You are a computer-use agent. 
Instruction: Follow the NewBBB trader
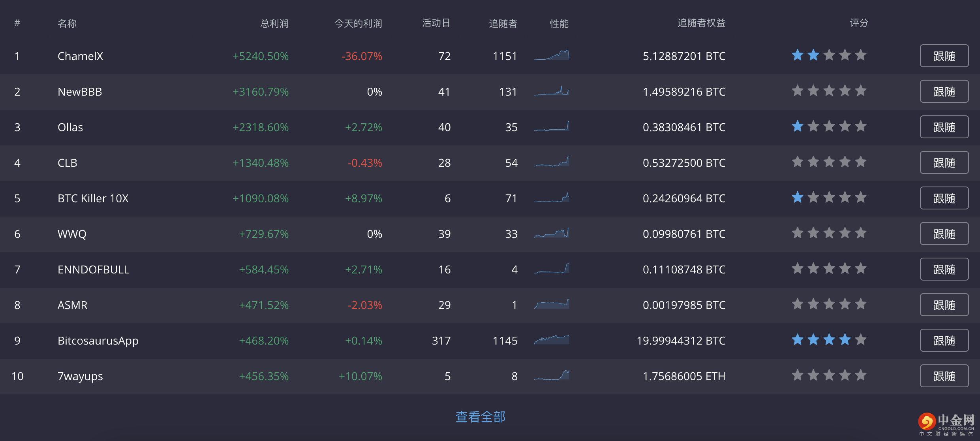click(x=944, y=92)
